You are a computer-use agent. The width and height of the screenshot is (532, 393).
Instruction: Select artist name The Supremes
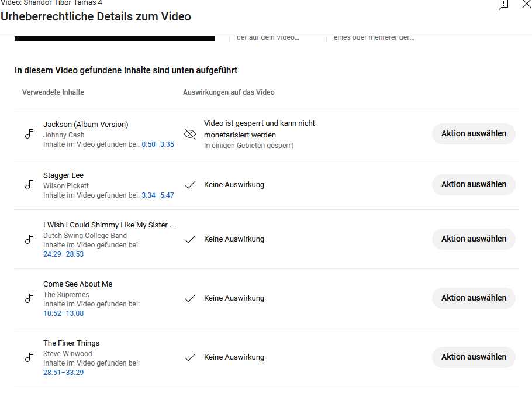coord(66,295)
